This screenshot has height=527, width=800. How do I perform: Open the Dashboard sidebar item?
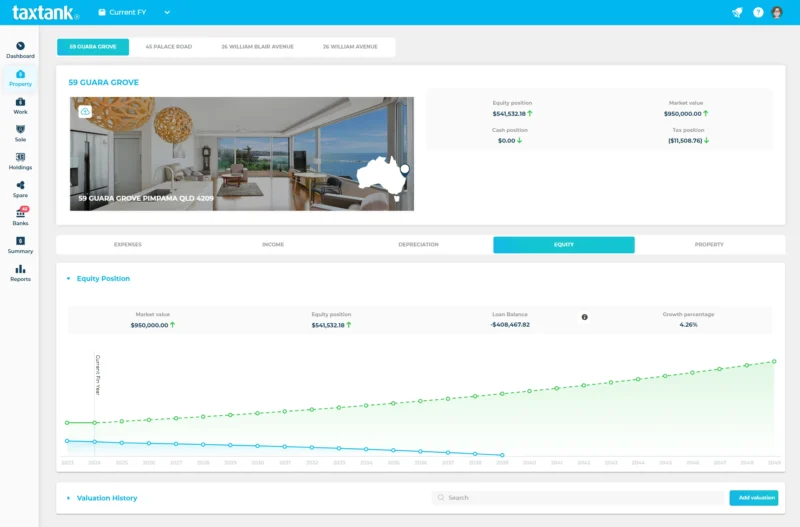(x=20, y=50)
